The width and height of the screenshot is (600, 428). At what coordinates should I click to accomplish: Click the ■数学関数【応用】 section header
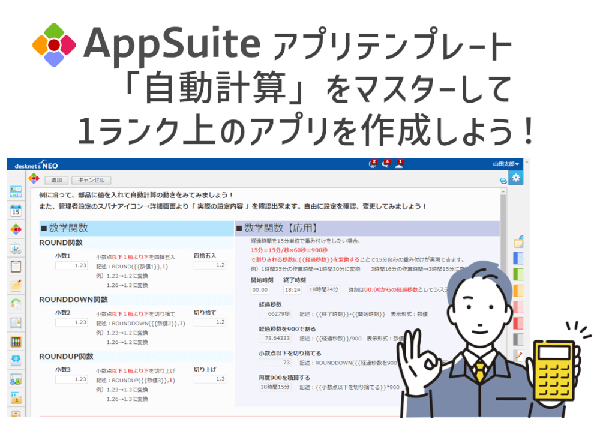(x=367, y=228)
